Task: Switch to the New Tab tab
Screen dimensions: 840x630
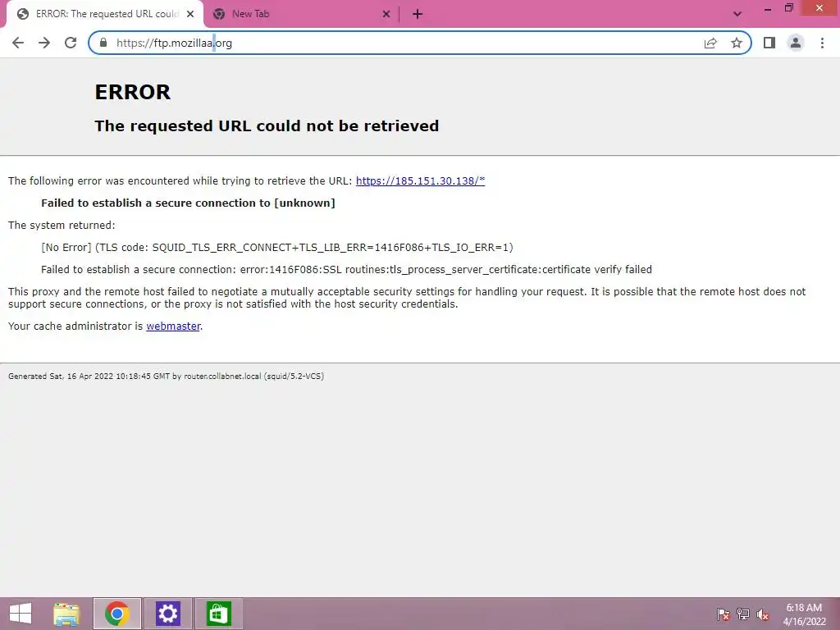Action: click(300, 14)
